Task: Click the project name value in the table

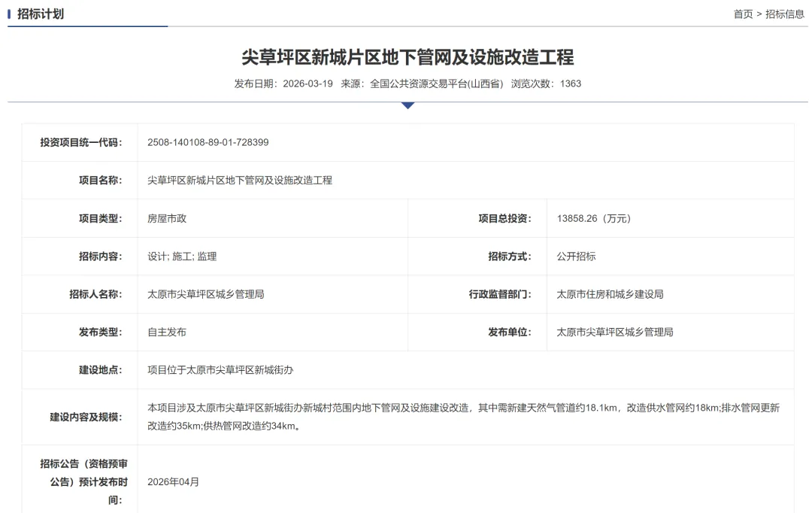Action: click(x=240, y=181)
